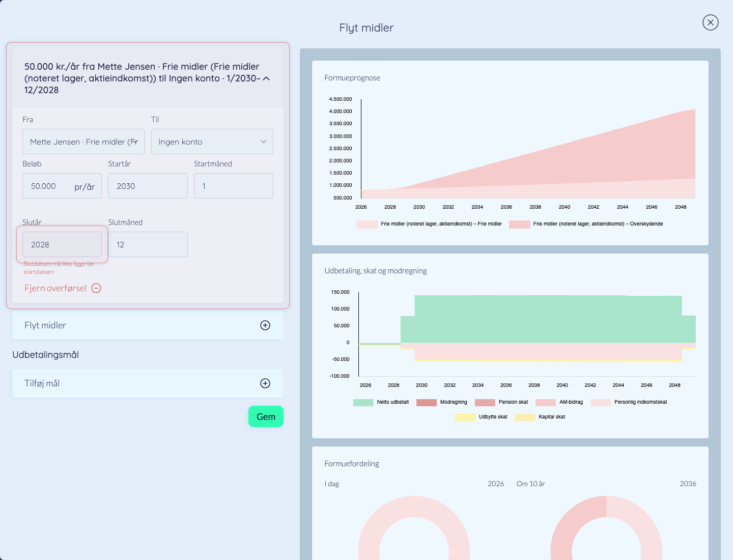Image resolution: width=733 pixels, height=560 pixels.
Task: Click the Startmåned field label
Action: [x=213, y=164]
